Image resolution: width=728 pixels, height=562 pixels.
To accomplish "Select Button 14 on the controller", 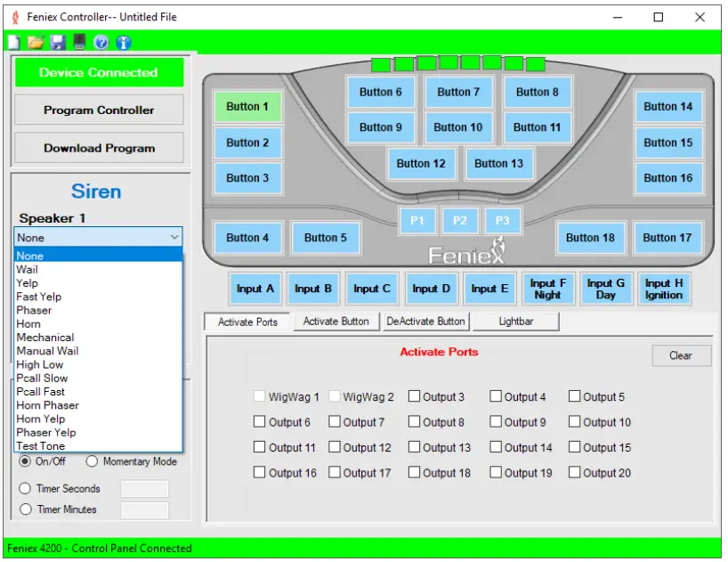I will tap(668, 107).
